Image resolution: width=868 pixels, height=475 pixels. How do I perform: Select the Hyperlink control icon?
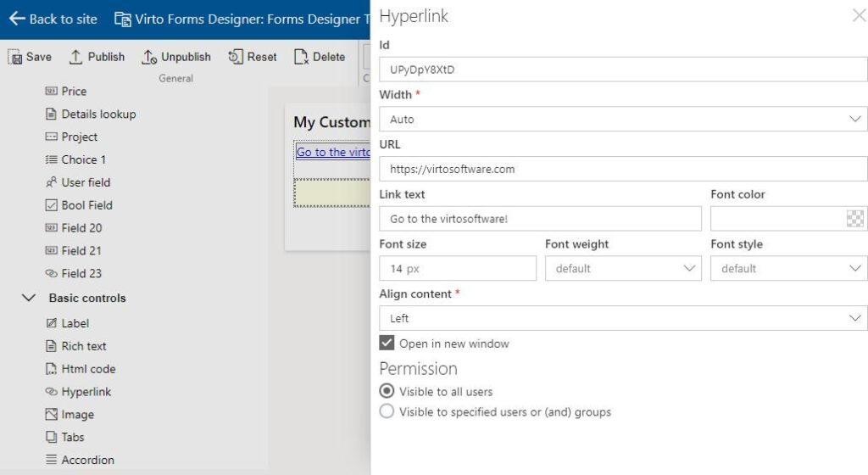pyautogui.click(x=51, y=391)
